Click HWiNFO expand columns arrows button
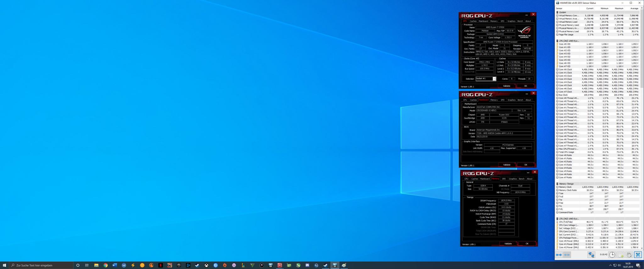644x269 pixels. pyautogui.click(x=559, y=255)
